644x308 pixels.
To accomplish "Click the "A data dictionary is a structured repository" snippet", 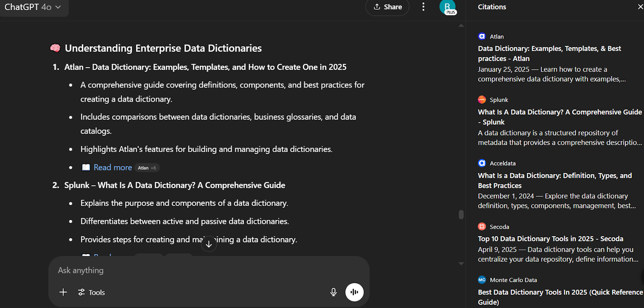I will point(560,138).
